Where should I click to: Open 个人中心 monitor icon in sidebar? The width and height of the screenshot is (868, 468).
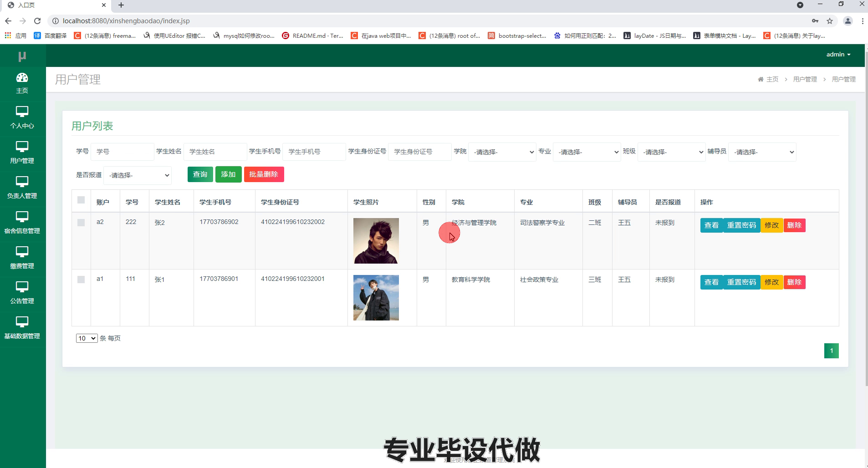(22, 112)
